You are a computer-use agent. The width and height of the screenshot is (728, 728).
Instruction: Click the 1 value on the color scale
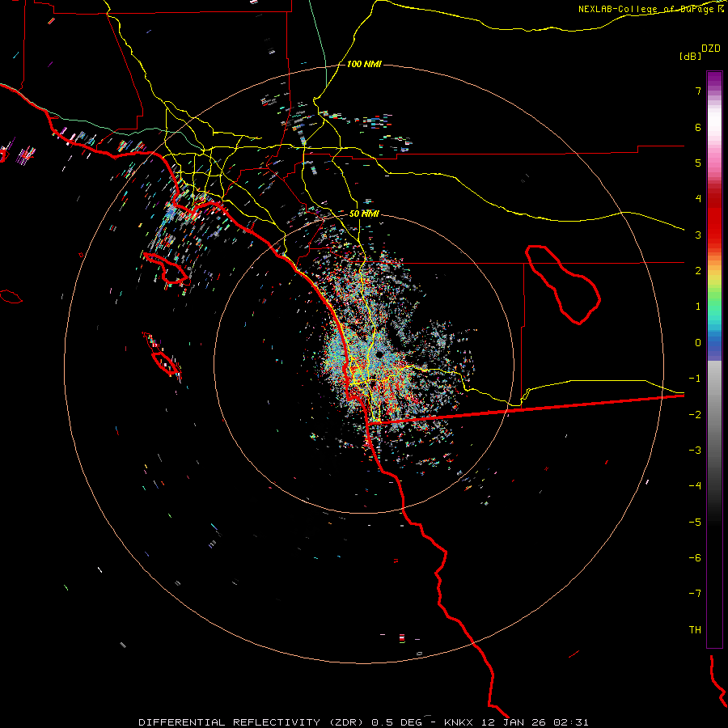pyautogui.click(x=698, y=307)
